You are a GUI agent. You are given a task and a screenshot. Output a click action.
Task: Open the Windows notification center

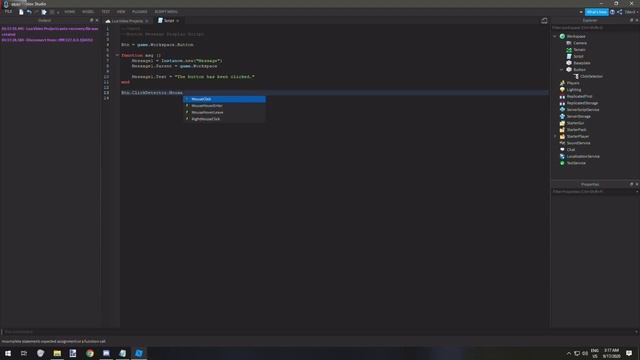[x=629, y=353]
